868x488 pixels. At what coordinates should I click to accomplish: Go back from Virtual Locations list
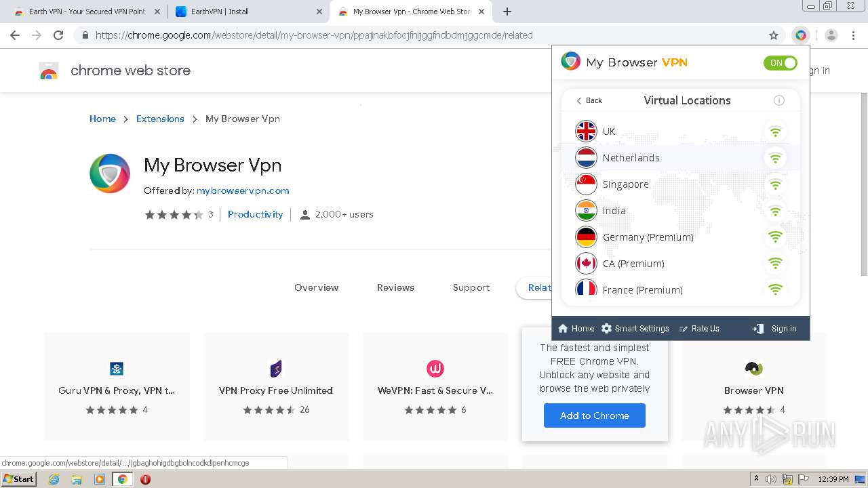(x=589, y=100)
